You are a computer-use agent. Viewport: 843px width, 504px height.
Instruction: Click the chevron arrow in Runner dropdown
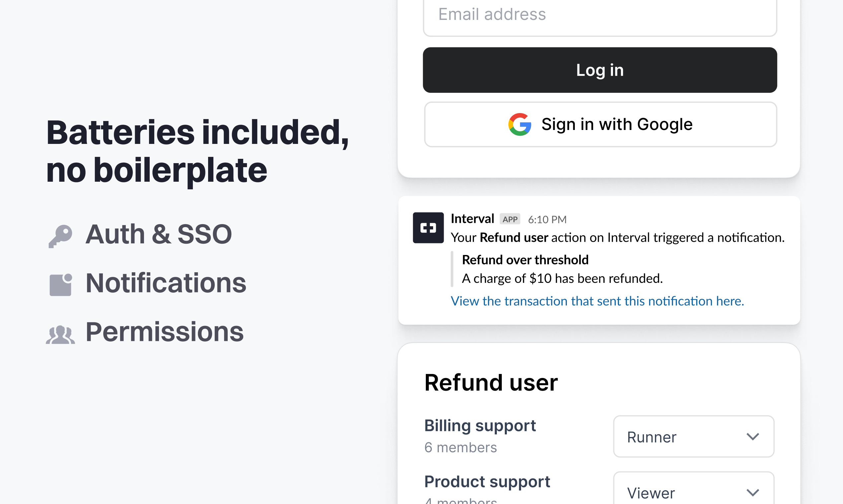[753, 436]
